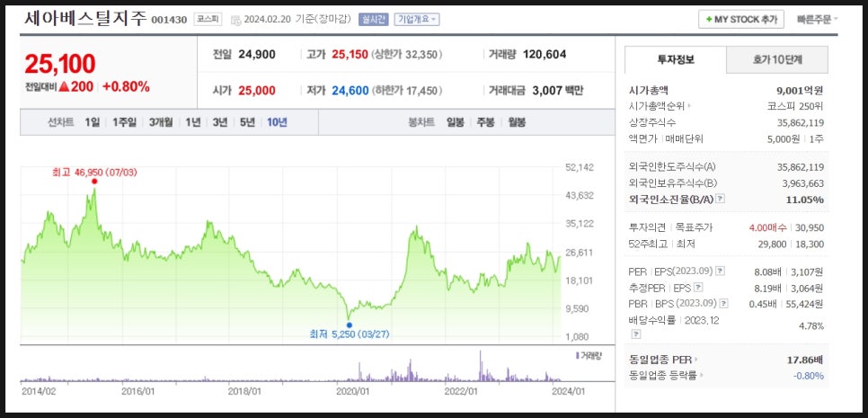868x418 pixels.
Task: Click the 2020/01 label on chart axis
Action: [x=351, y=391]
